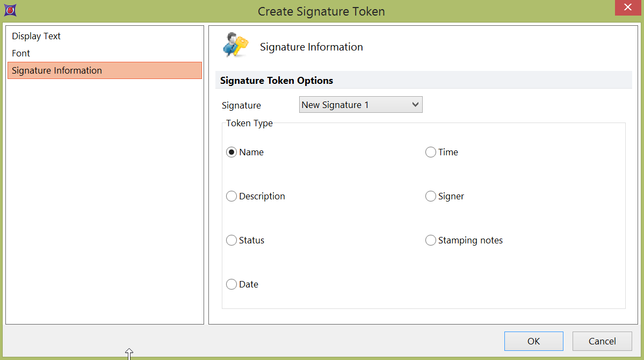Screen dimensions: 644x360
Task: Select Signature Information in the left list
Action: [57, 70]
